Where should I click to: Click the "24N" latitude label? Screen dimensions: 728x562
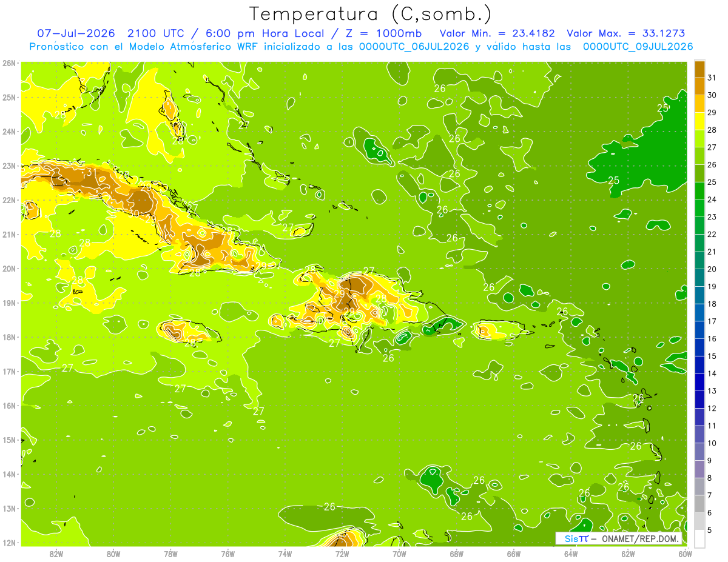(x=9, y=132)
